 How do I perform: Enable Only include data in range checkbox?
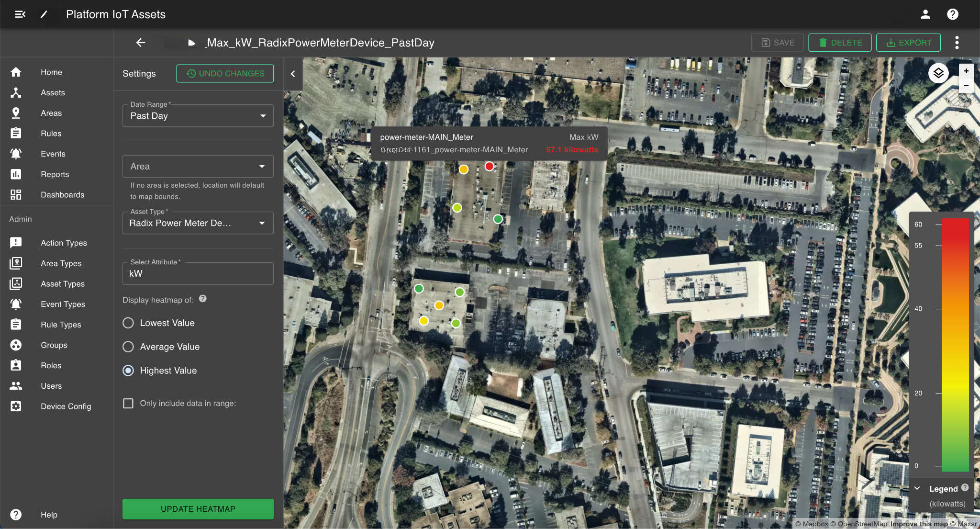coord(128,404)
